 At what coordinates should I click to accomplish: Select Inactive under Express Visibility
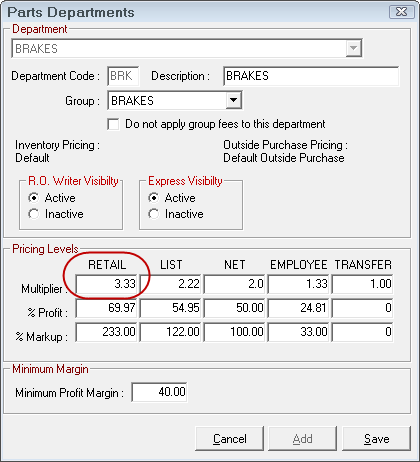(154, 214)
